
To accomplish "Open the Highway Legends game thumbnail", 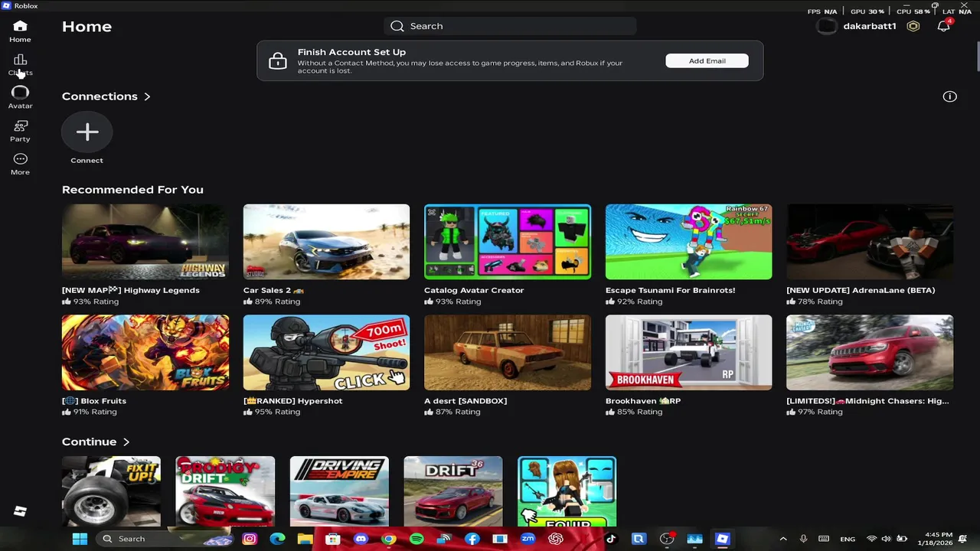I will click(145, 242).
